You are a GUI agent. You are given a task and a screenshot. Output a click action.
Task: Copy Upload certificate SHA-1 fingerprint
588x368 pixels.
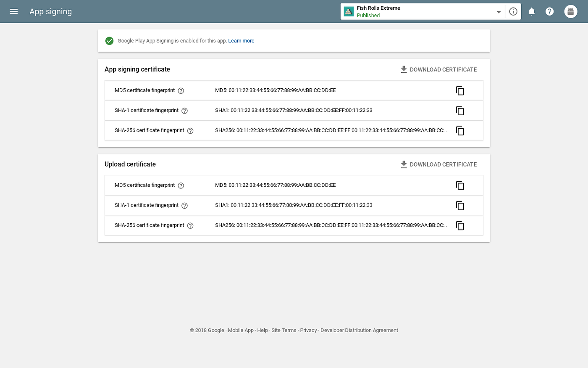point(460,206)
